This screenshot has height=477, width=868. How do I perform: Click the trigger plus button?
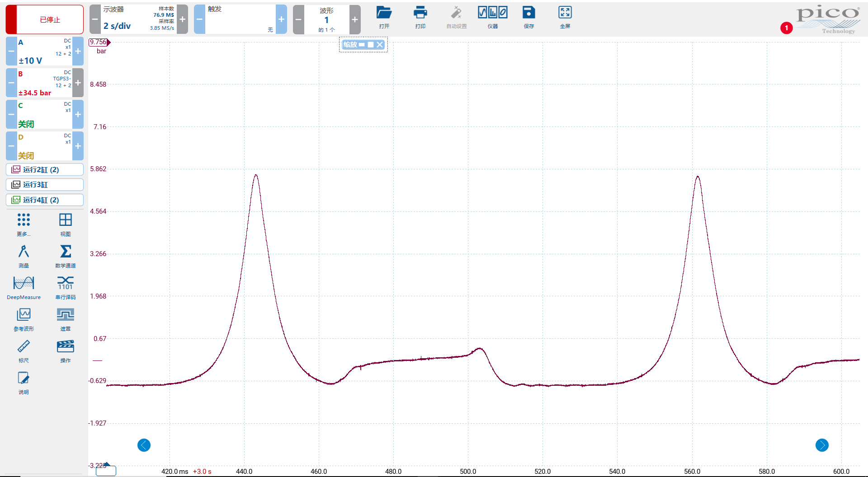[281, 19]
